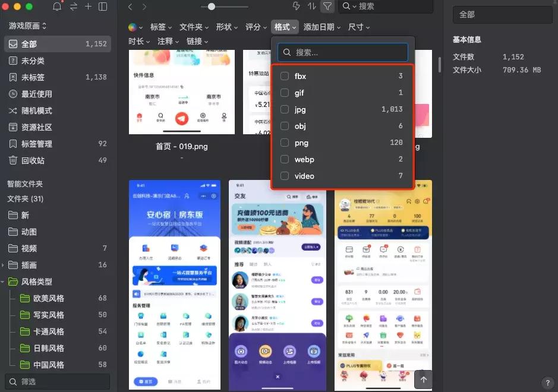Click the sort order icon near the search box
The image size is (558, 392).
[x=313, y=7]
